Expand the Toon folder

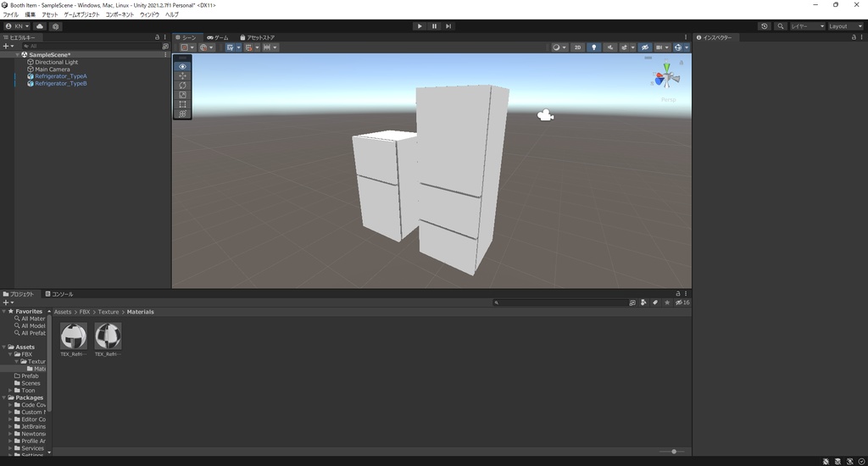tap(10, 391)
